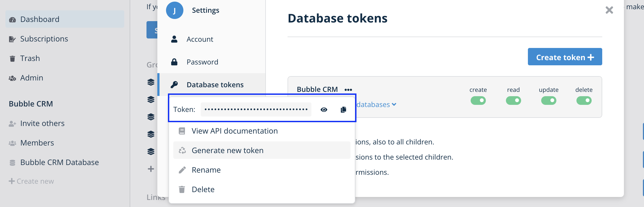Click the Subscriptions icon in the sidebar
The image size is (644, 207).
(12, 39)
